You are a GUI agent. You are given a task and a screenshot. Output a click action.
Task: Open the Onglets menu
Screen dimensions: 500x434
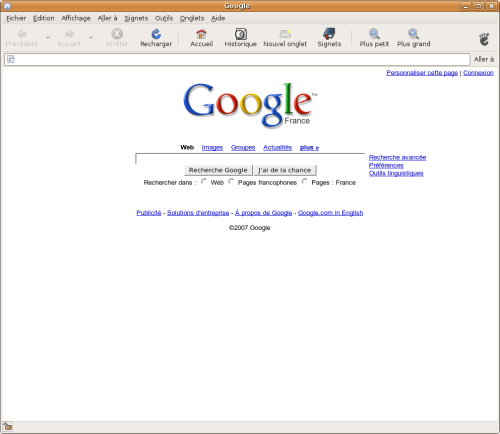pyautogui.click(x=192, y=18)
